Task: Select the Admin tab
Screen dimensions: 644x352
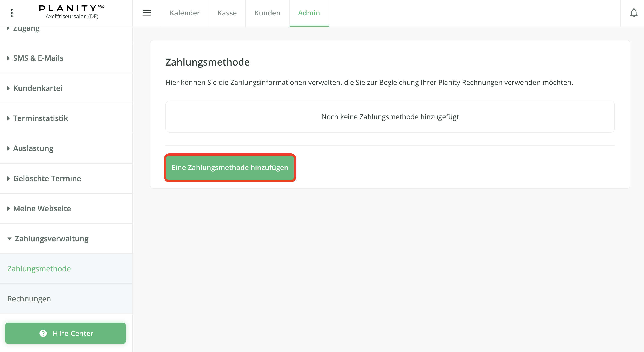Action: [309, 13]
